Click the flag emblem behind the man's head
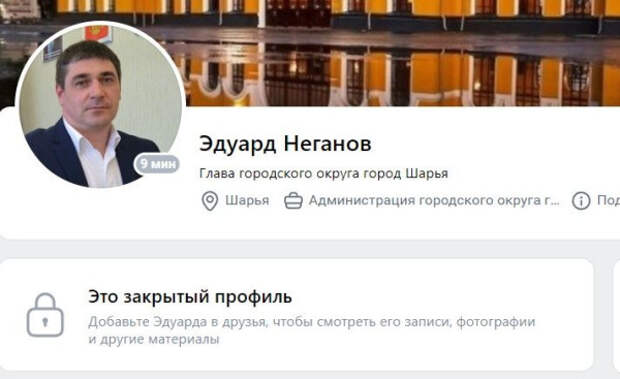The height and width of the screenshot is (379, 620). click(x=98, y=34)
